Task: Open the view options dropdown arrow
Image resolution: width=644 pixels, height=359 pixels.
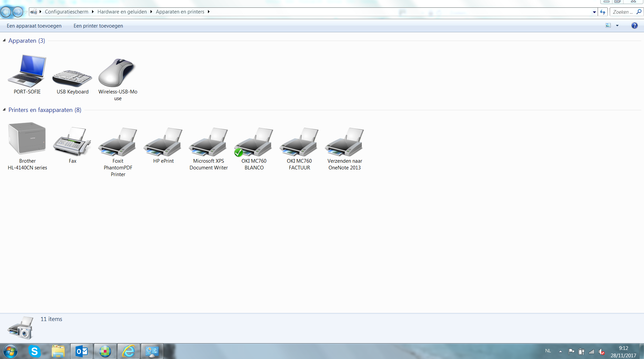Action: coord(617,26)
